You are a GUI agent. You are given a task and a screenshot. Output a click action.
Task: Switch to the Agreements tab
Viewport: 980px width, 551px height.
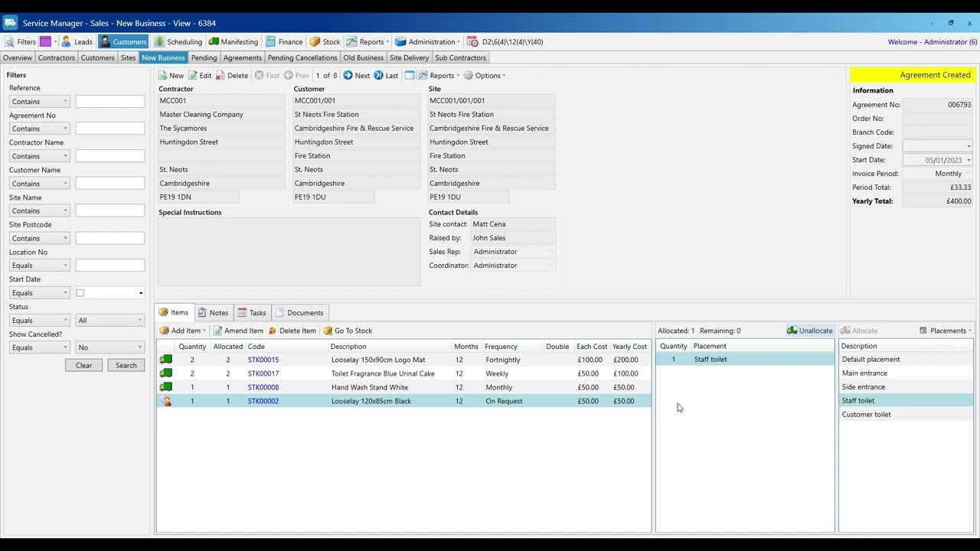pyautogui.click(x=243, y=57)
